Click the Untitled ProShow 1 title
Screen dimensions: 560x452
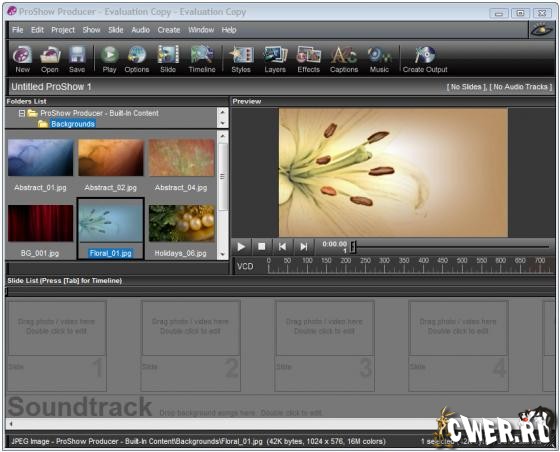point(51,87)
